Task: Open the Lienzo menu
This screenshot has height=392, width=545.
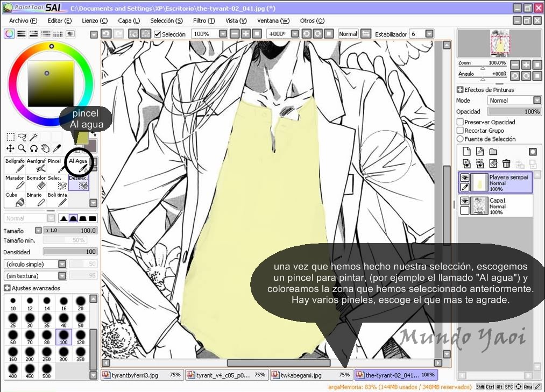Action: (95, 21)
